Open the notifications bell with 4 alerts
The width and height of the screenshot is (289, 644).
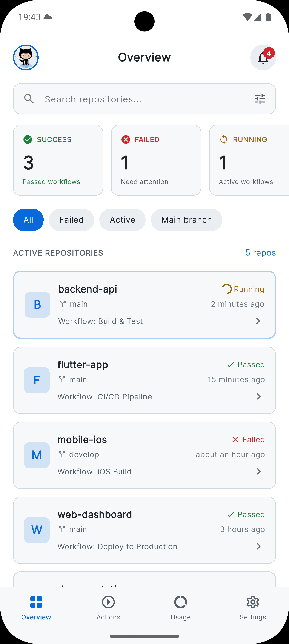click(263, 57)
